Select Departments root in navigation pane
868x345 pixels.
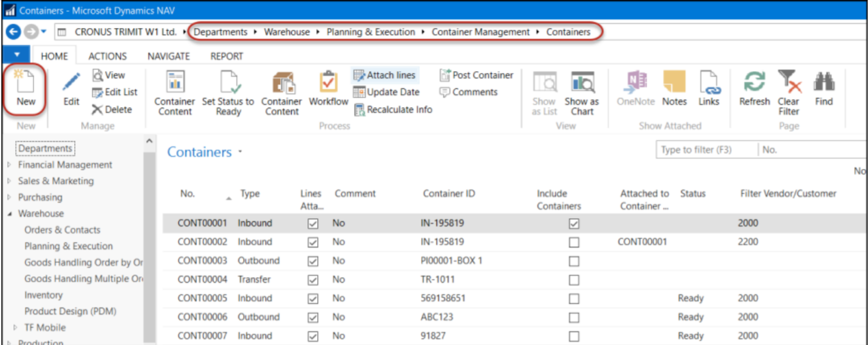45,148
